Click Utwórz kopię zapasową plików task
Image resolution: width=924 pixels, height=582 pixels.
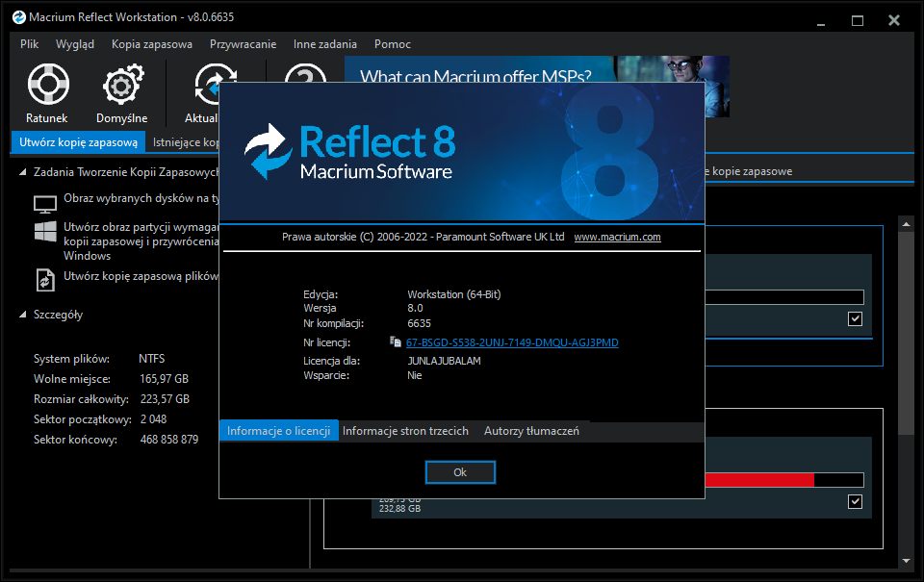141,276
